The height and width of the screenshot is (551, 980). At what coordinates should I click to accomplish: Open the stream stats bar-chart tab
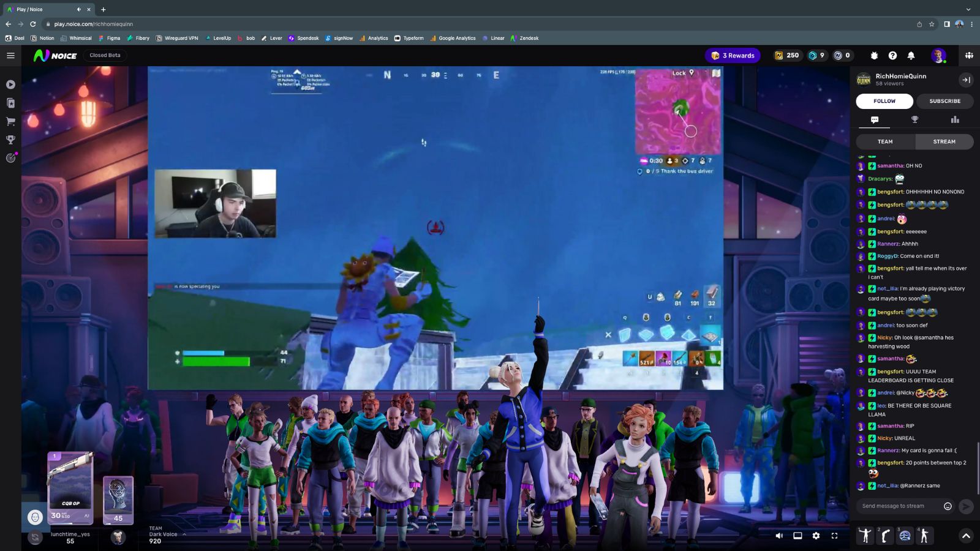point(955,119)
